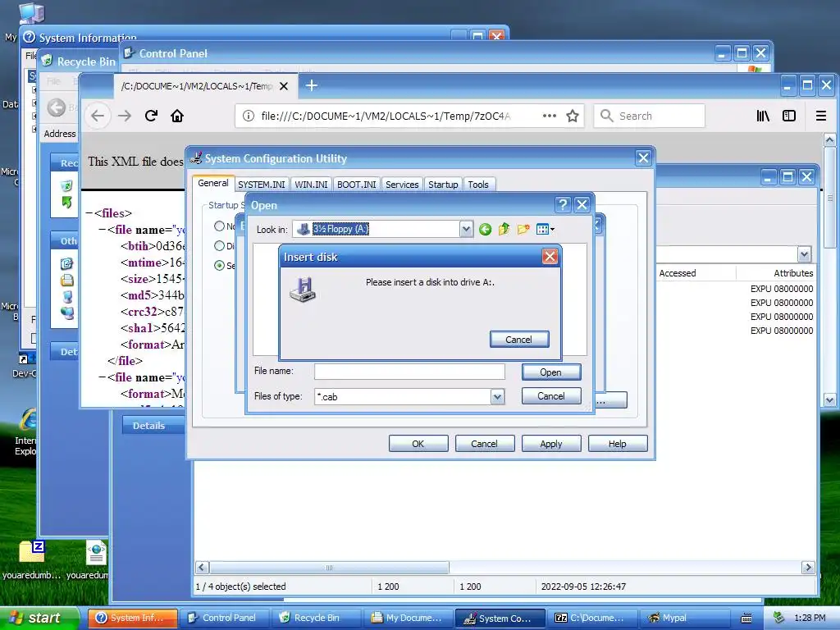Image resolution: width=840 pixels, height=630 pixels.
Task: Open the View menu icon in the Open dialog
Action: pyautogui.click(x=545, y=230)
